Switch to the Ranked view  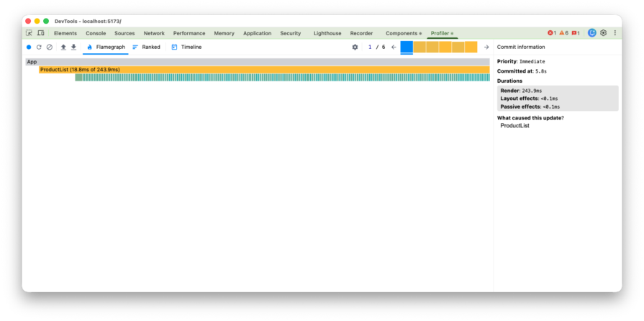(x=146, y=48)
